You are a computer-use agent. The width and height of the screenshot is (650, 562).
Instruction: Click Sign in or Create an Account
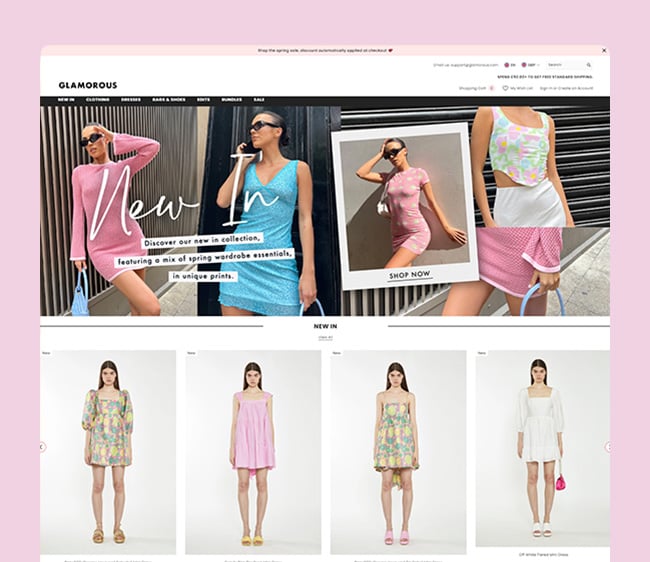566,88
